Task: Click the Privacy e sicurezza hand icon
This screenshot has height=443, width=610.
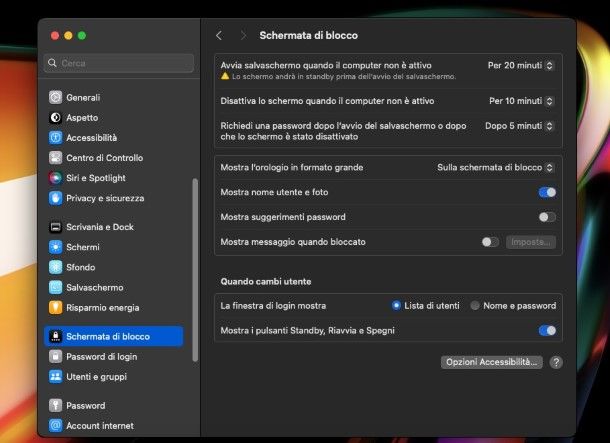Action: 55,198
